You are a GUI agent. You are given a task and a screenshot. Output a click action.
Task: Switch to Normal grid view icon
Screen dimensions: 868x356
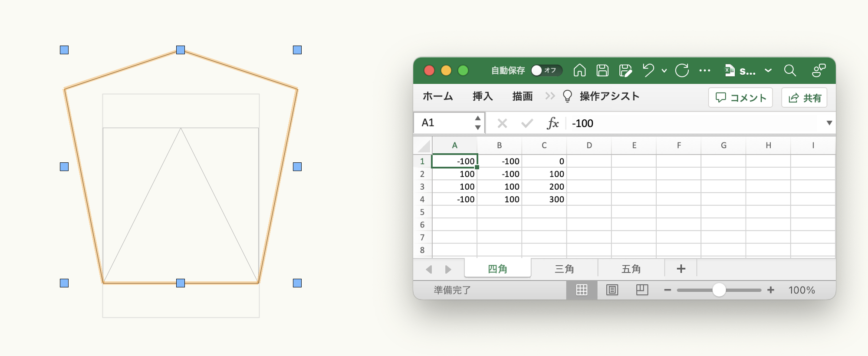[582, 290]
